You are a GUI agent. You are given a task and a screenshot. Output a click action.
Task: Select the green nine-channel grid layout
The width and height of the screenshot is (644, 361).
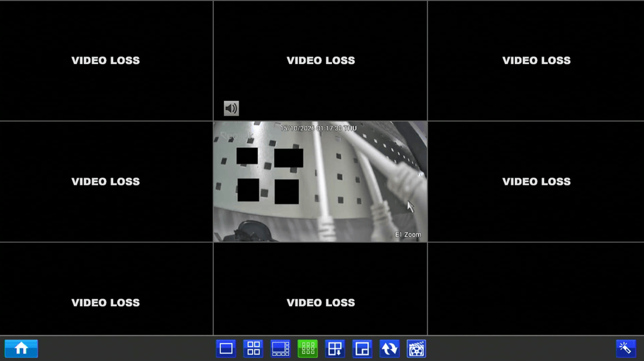(308, 349)
